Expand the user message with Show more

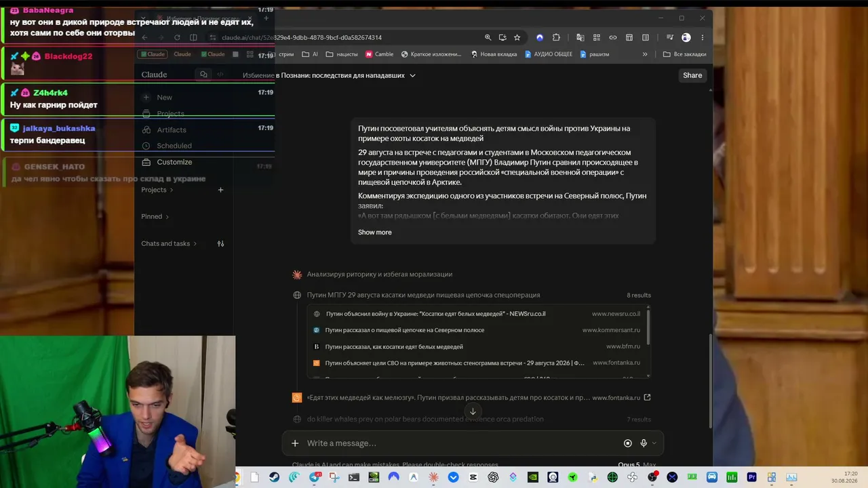point(375,232)
